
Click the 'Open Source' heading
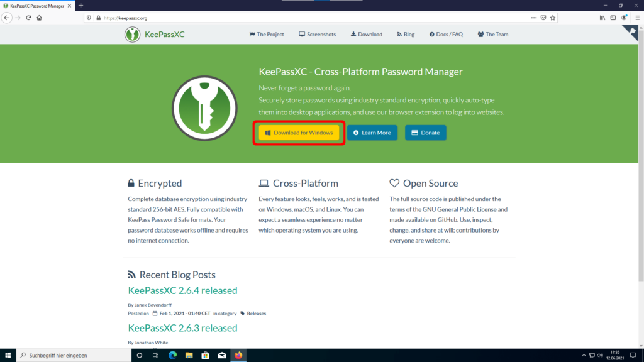point(430,183)
